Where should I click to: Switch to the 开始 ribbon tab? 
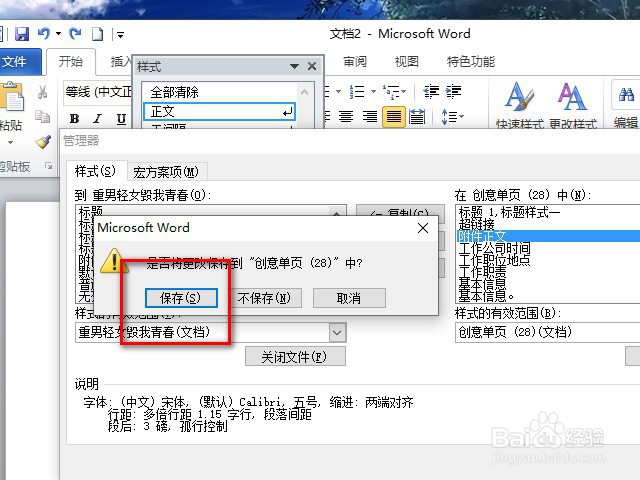[71, 62]
